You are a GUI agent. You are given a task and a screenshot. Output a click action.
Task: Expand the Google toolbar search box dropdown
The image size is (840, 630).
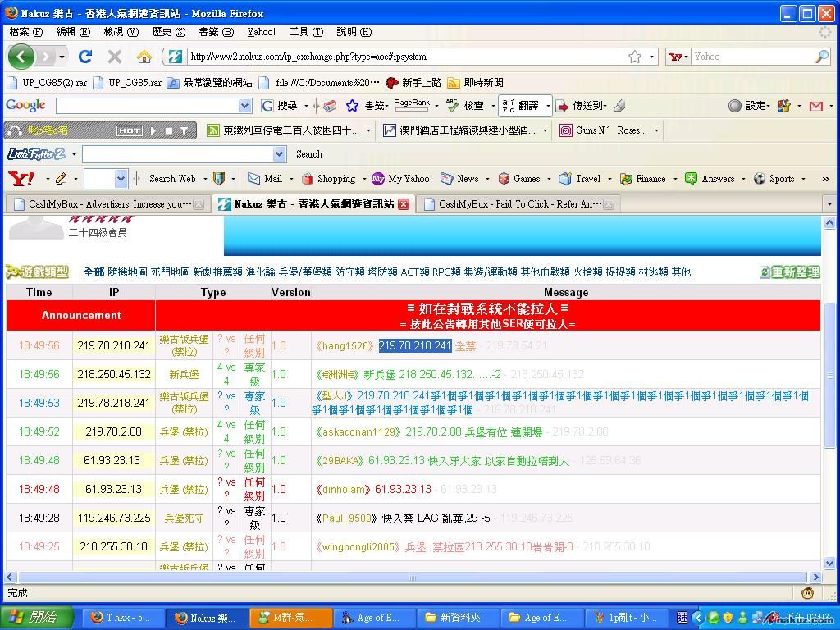tap(244, 106)
